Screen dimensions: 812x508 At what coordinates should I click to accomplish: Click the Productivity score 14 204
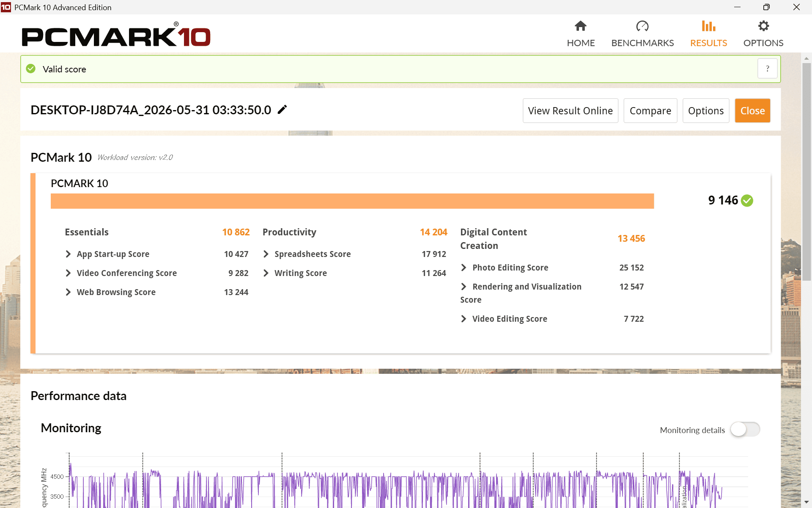tap(433, 232)
